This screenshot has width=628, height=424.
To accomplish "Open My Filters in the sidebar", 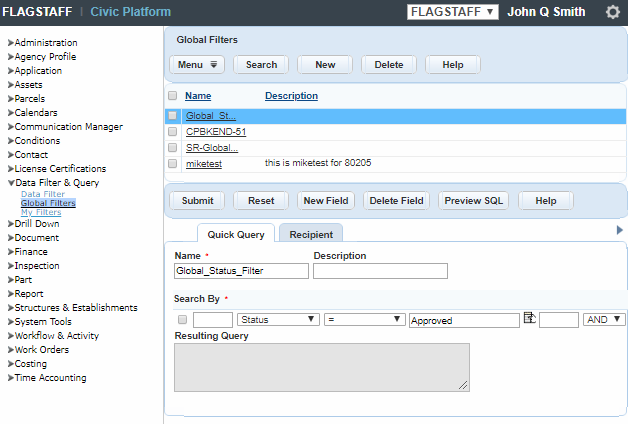I will pyautogui.click(x=41, y=213).
